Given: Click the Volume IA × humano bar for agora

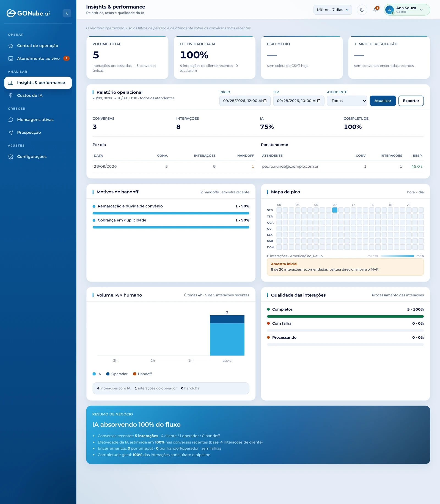Looking at the screenshot, I should point(227,335).
